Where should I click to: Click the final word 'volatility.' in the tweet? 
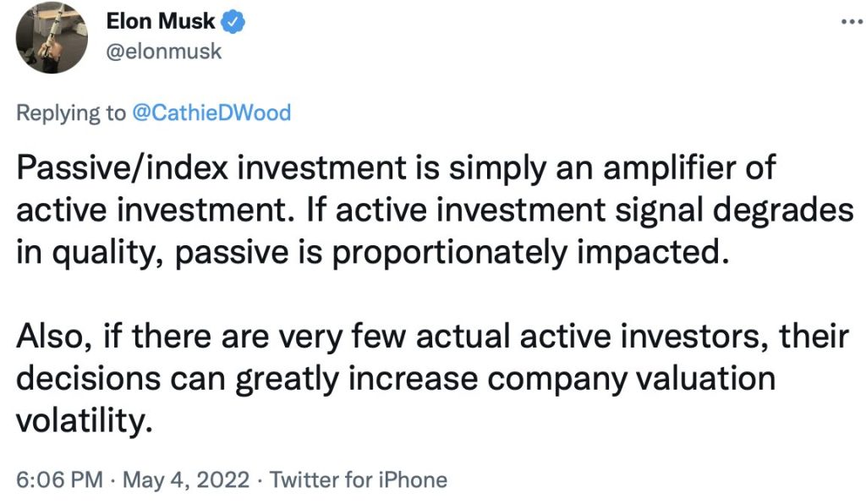point(84,422)
